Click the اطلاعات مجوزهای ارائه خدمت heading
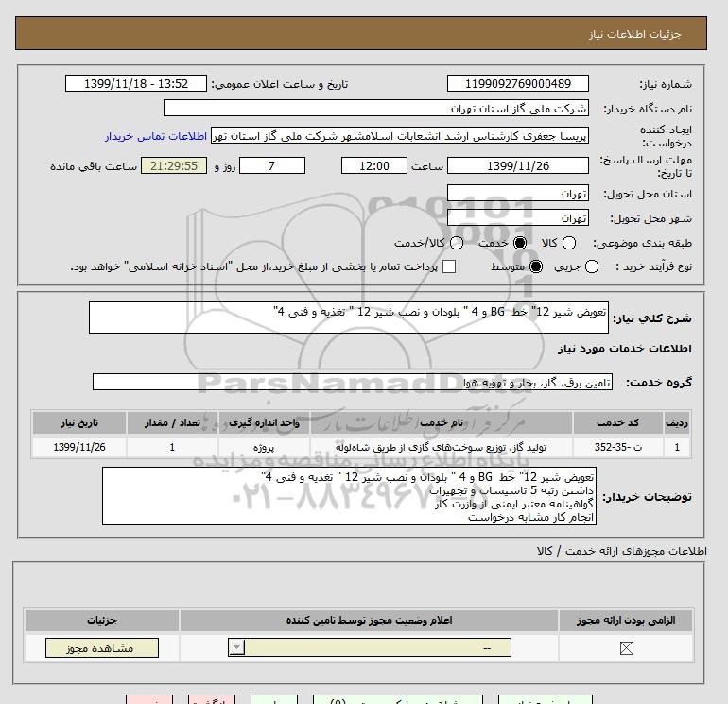 [622, 551]
